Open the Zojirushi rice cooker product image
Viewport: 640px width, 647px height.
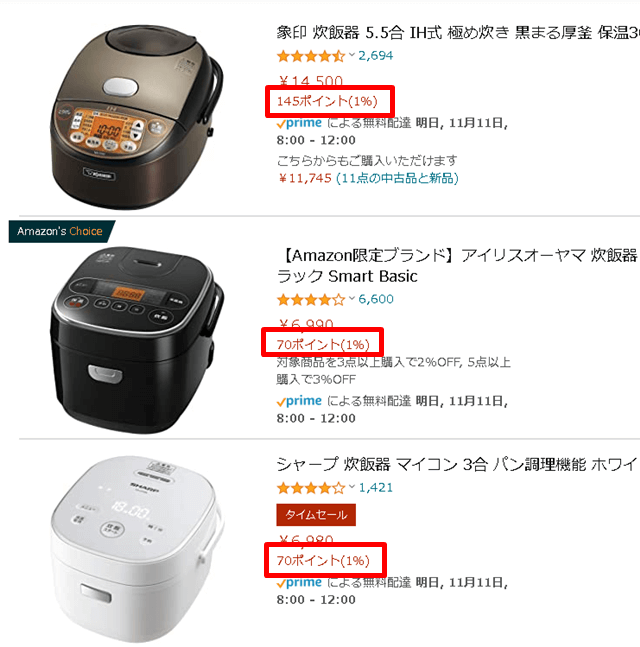coord(137,117)
